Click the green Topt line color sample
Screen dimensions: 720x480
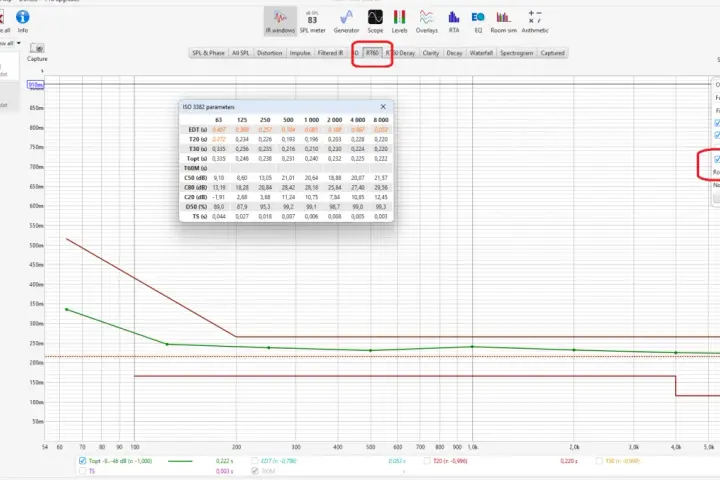pos(180,461)
